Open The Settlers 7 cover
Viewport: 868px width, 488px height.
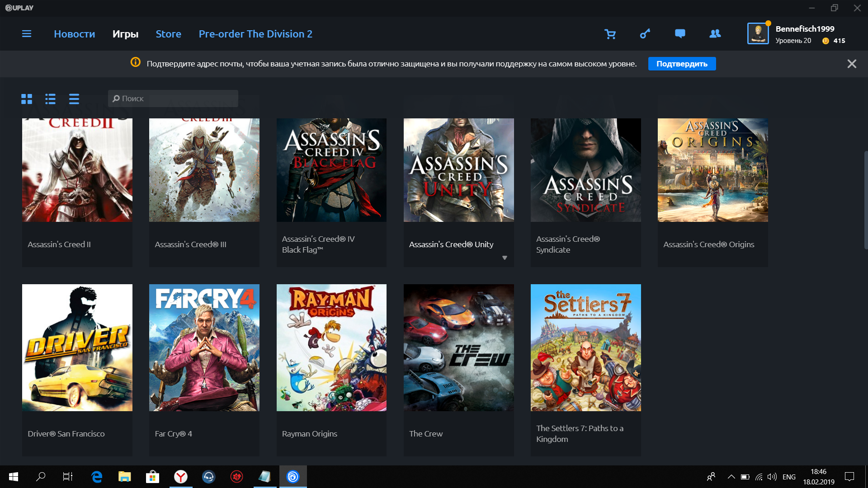point(585,347)
